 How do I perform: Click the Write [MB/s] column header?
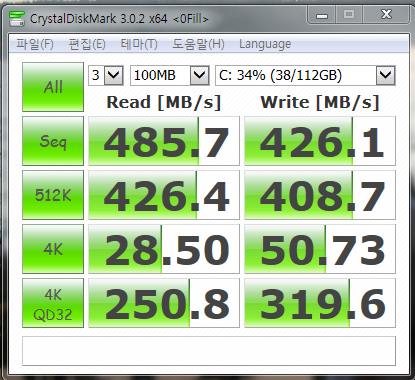(320, 102)
